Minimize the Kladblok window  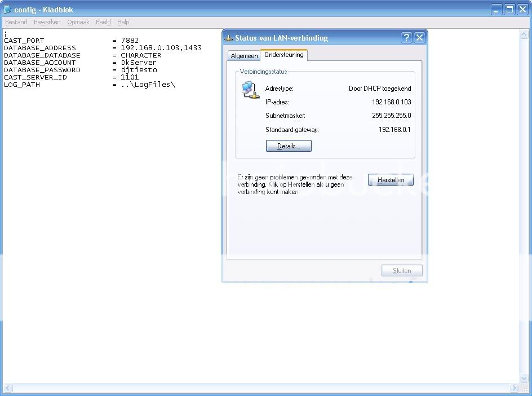click(496, 9)
